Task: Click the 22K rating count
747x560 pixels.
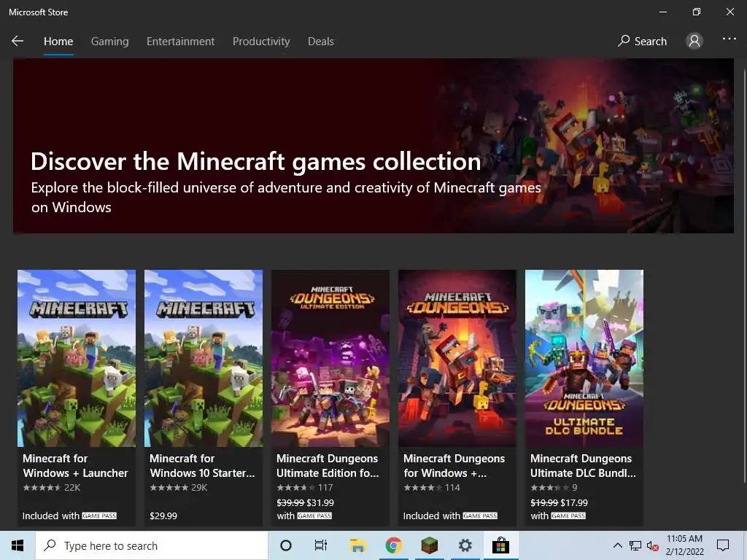Action: coord(72,488)
